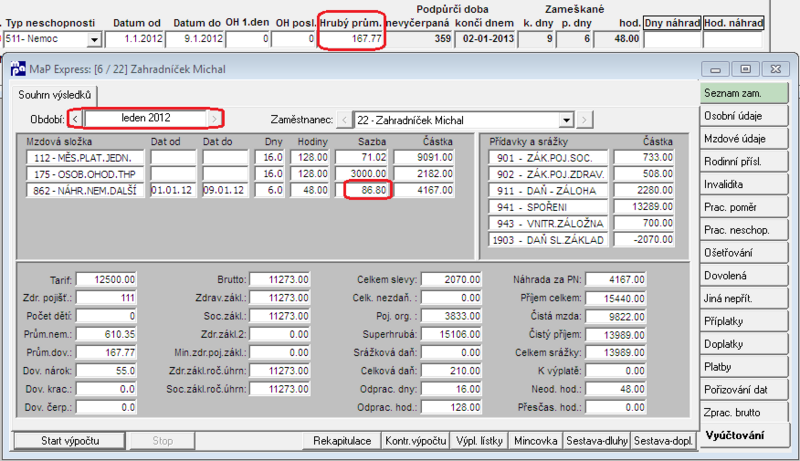Open Dovolená section

pos(744,276)
